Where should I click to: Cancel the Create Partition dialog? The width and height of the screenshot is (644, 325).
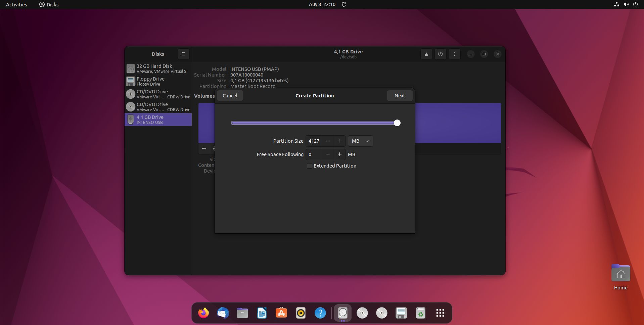click(230, 96)
